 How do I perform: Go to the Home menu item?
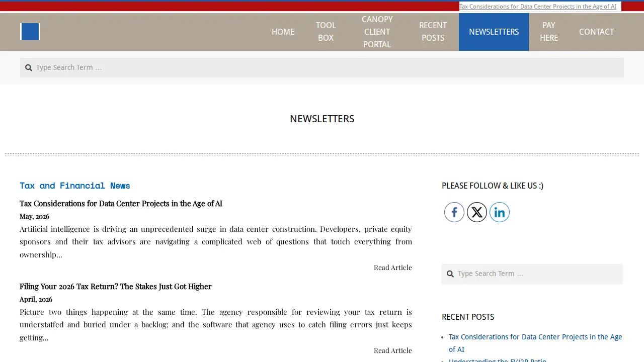pyautogui.click(x=283, y=32)
